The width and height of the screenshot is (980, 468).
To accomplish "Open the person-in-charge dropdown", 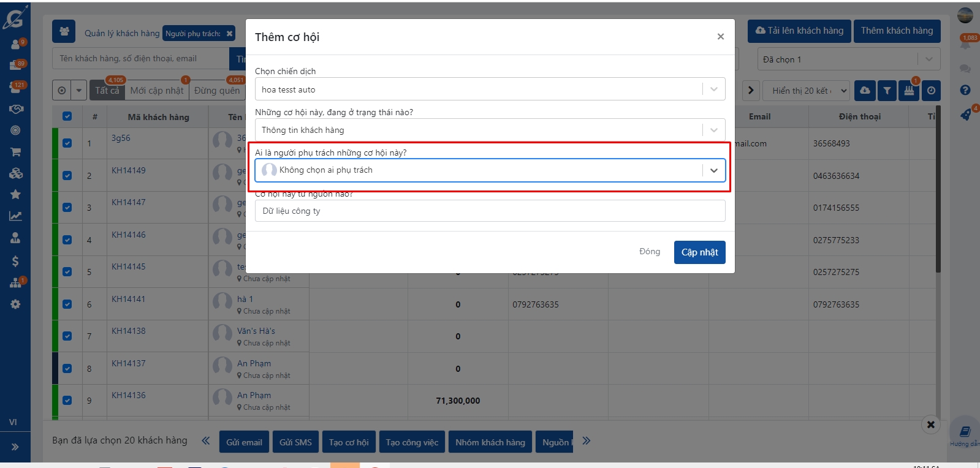I will (x=713, y=170).
